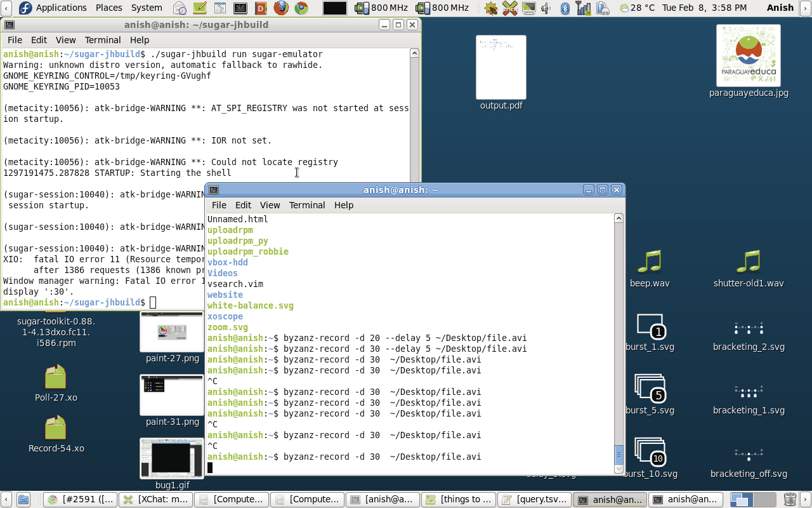Open Terminal menu in front terminal window
Viewport: 812px width, 508px height.
[307, 205]
